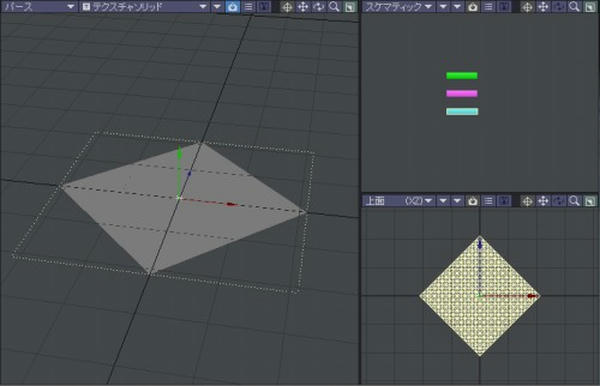The height and width of the screenshot is (386, 600).
Task: Maximize the perspective viewport with corner icon
Action: [350, 7]
